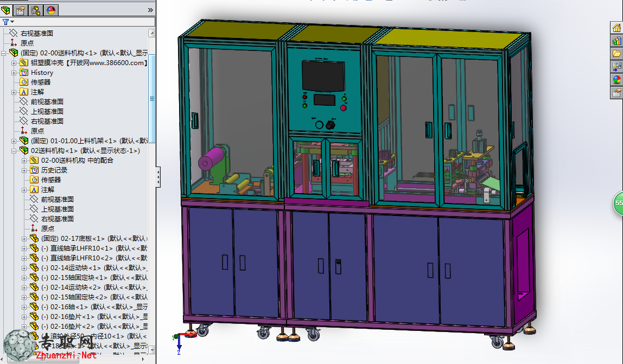The width and height of the screenshot is (623, 364).
Task: Click the panel collapse handle on tree edge
Action: coord(158,177)
